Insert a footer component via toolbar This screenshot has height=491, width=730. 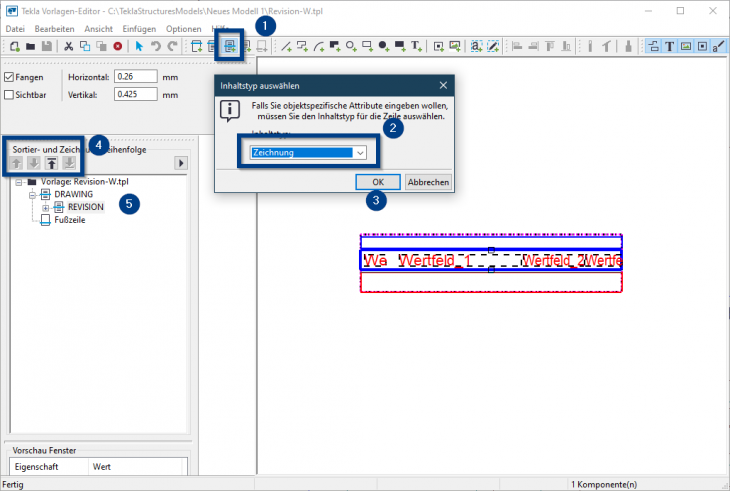(262, 46)
